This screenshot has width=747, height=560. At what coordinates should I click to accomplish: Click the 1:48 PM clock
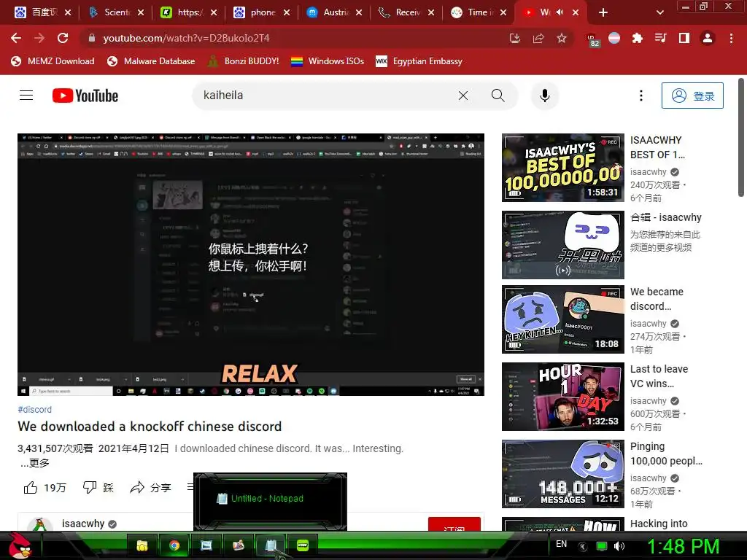(x=684, y=546)
